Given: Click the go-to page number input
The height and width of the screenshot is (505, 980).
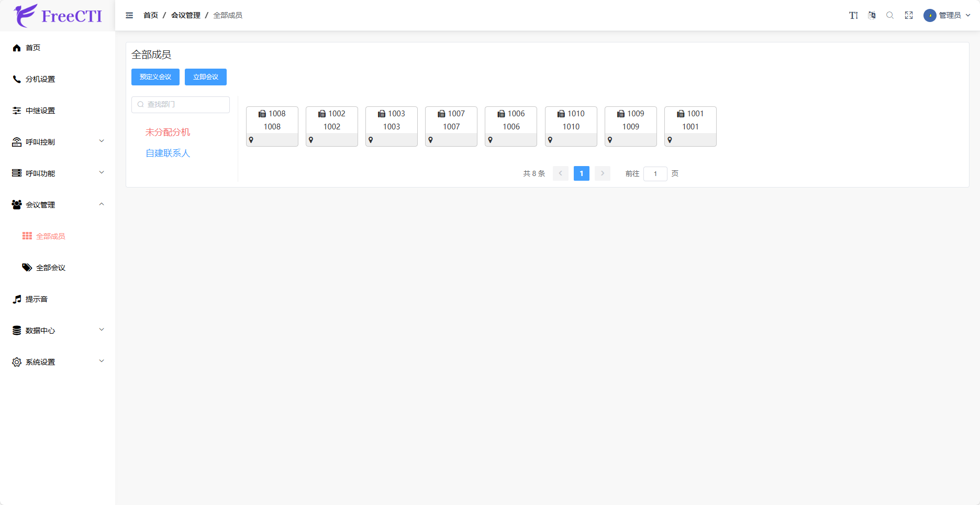Looking at the screenshot, I should pos(655,174).
